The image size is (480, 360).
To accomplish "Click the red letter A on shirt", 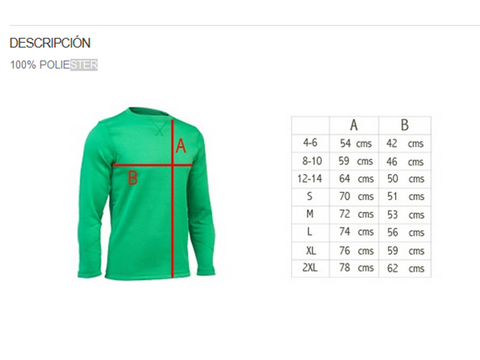I will coord(181,146).
